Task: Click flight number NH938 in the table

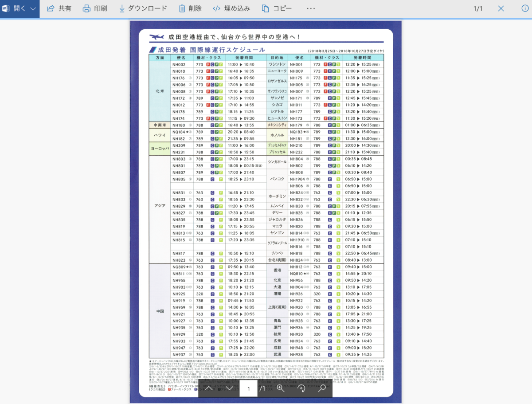Action: click(296, 354)
